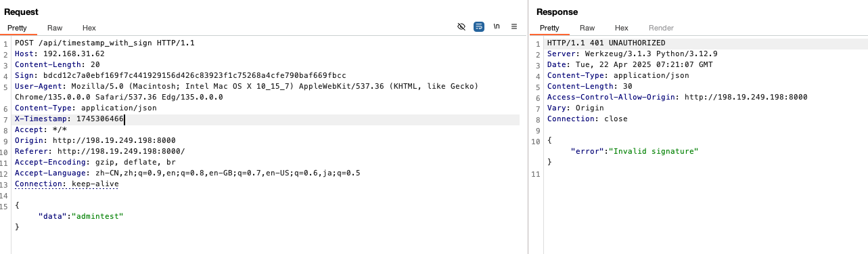
Task: Click the Host header value 192.168.31.62
Action: pos(74,54)
